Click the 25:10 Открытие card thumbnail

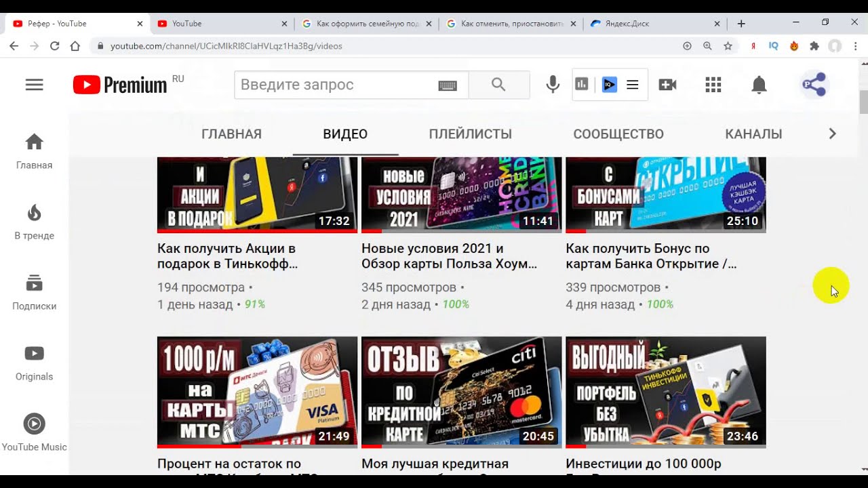point(666,195)
